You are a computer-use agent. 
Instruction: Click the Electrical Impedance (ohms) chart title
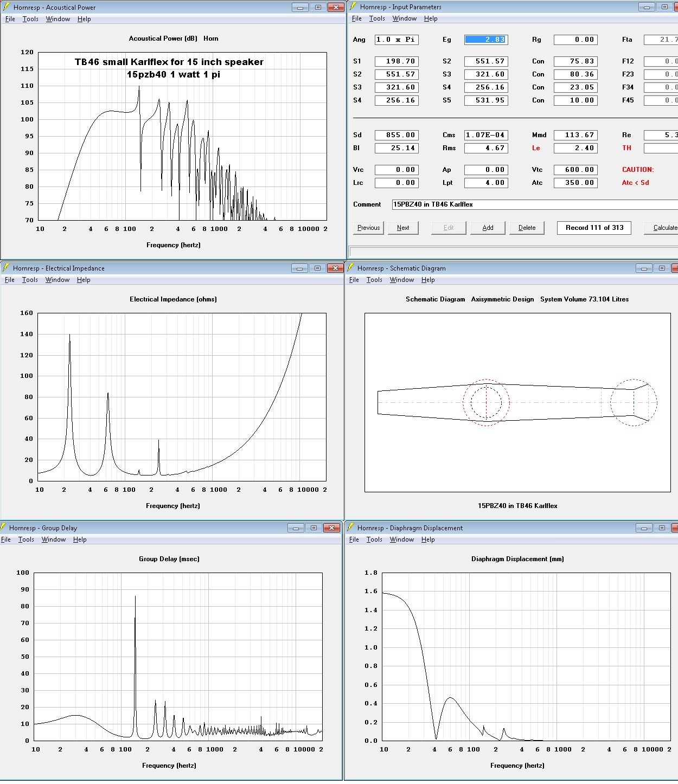pyautogui.click(x=173, y=299)
